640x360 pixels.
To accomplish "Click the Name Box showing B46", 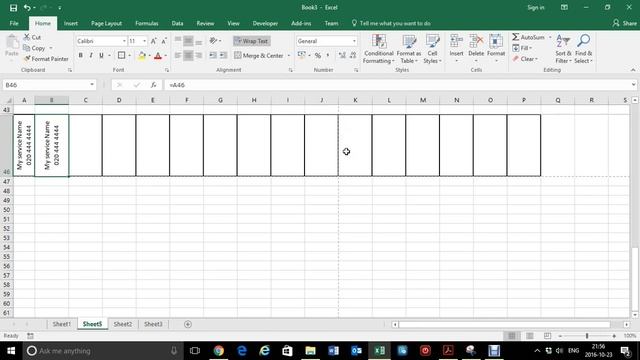I will pyautogui.click(x=49, y=85).
